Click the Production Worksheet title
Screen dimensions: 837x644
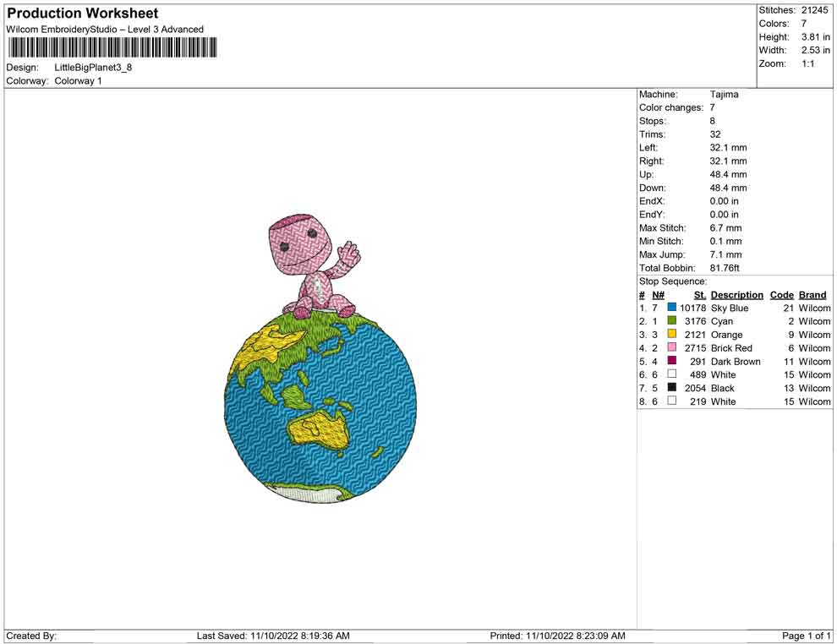(x=82, y=14)
